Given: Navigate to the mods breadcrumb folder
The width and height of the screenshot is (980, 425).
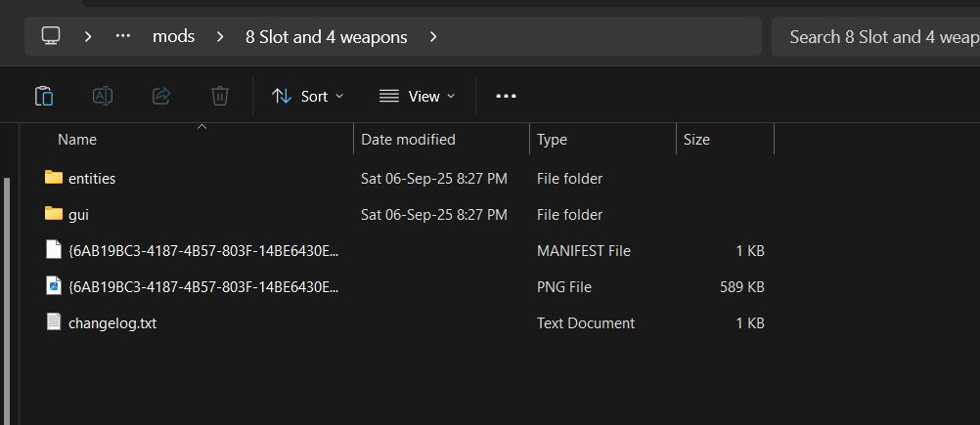Looking at the screenshot, I should [174, 37].
